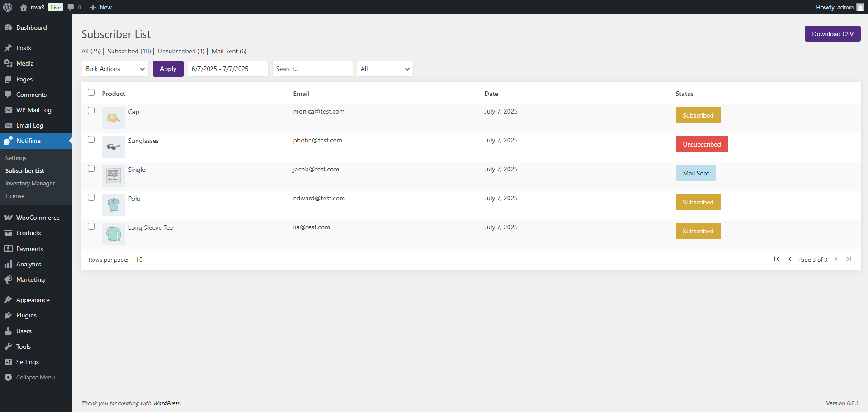Click the lia@test.com email cell
This screenshot has height=412, width=868.
(311, 227)
